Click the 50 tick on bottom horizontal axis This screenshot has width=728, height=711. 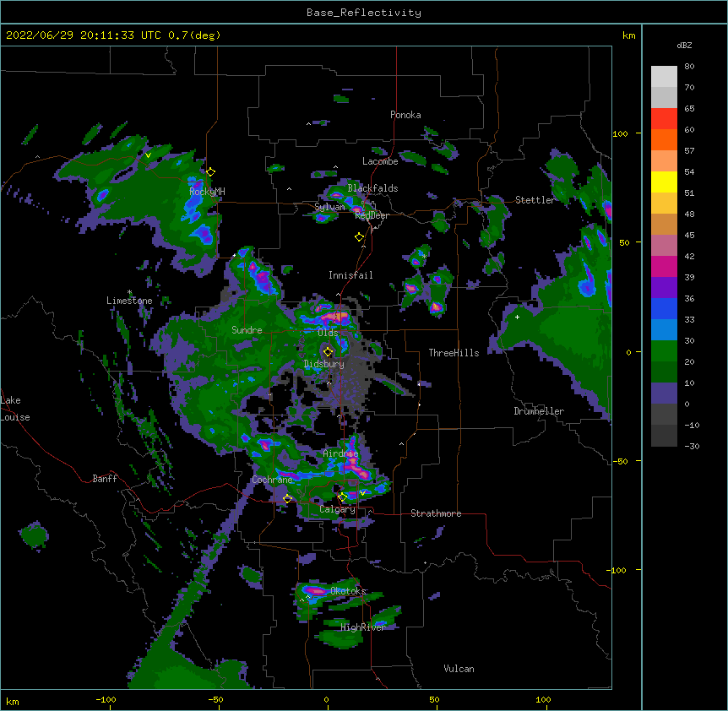(433, 699)
